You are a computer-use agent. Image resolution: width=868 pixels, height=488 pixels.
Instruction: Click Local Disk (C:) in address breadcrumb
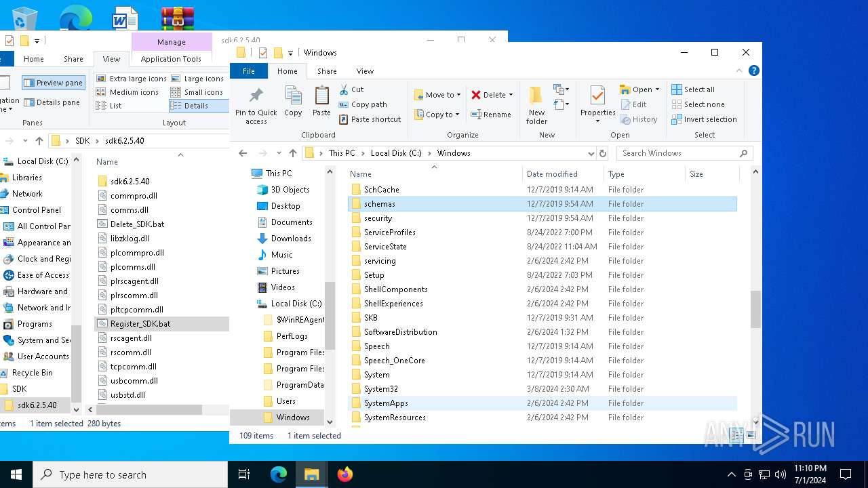396,153
